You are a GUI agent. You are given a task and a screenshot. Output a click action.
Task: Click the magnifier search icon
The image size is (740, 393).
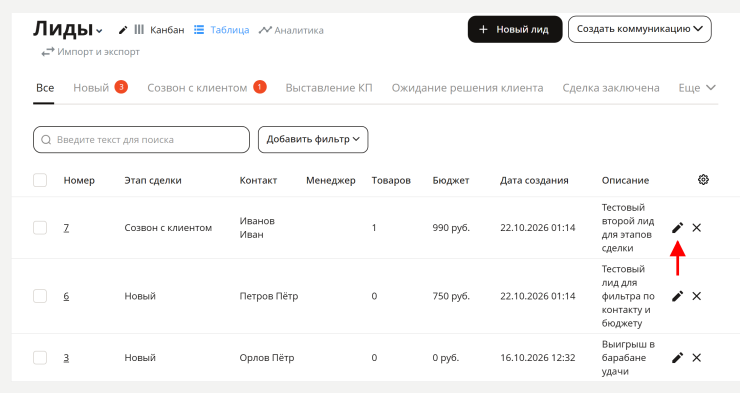[x=46, y=140]
